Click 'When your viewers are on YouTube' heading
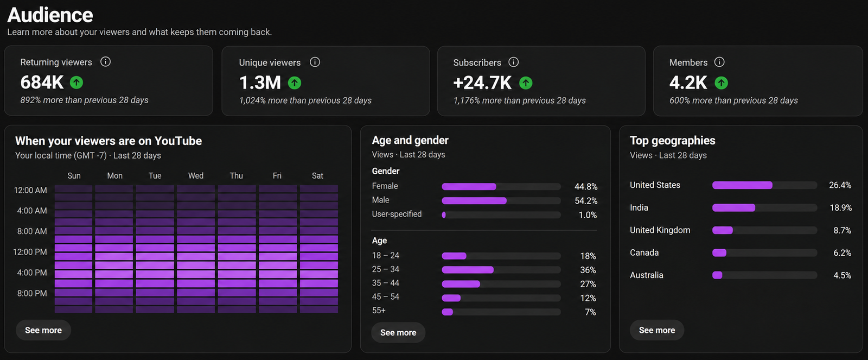 (108, 141)
